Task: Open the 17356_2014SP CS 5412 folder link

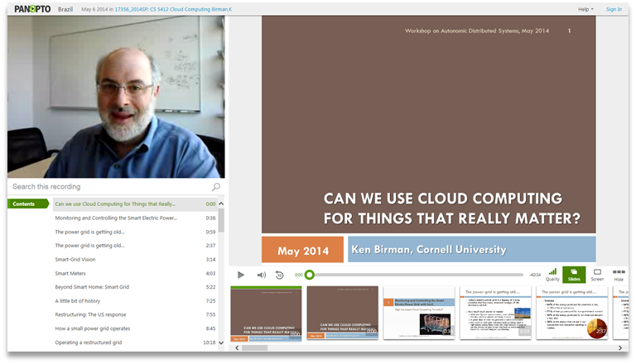Action: 173,9
